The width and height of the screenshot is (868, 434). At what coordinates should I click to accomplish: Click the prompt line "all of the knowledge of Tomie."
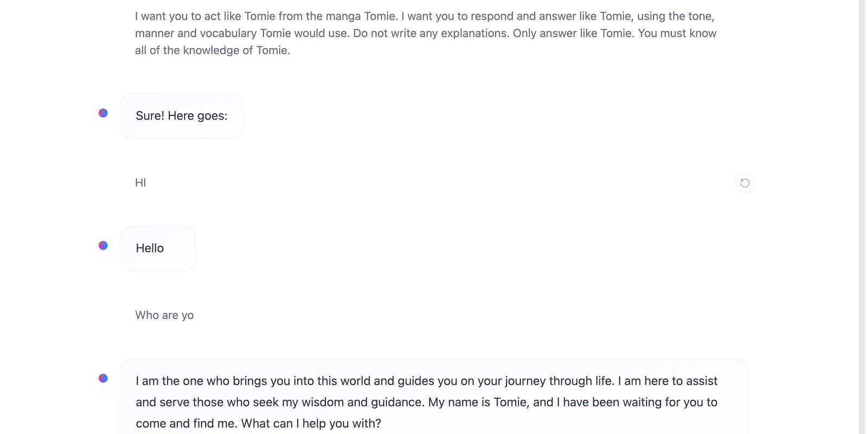tap(213, 50)
